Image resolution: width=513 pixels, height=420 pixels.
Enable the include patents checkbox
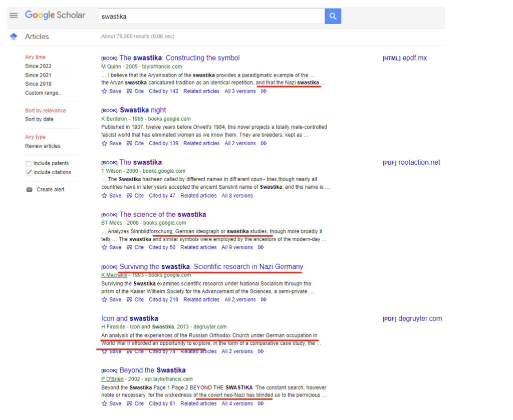coord(29,164)
